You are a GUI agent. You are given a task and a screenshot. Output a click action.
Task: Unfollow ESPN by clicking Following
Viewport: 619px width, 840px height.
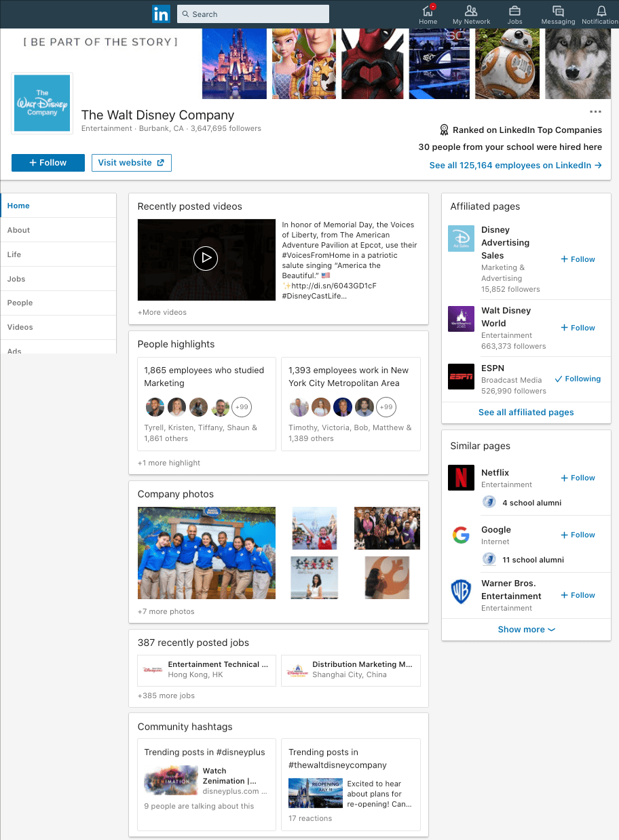[x=578, y=379]
